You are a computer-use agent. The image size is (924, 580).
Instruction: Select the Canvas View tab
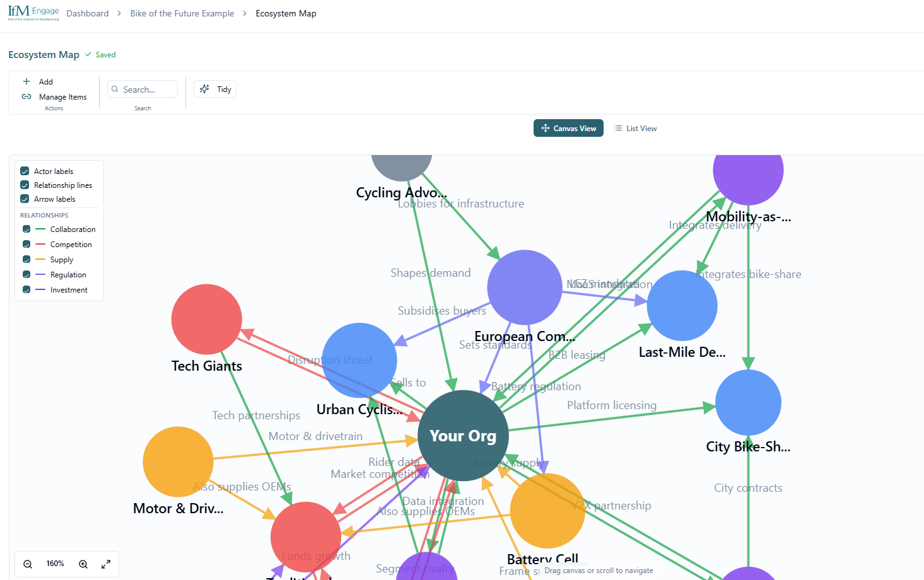[568, 127]
